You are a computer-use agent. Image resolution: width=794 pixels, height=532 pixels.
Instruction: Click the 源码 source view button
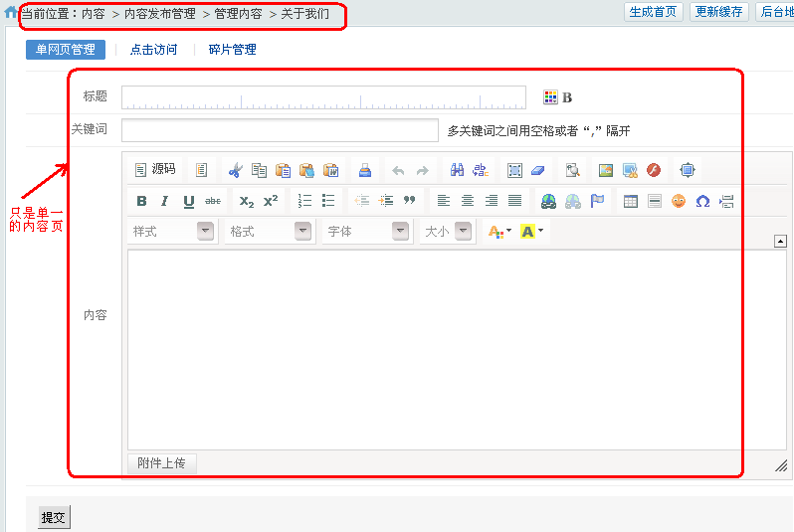155,170
